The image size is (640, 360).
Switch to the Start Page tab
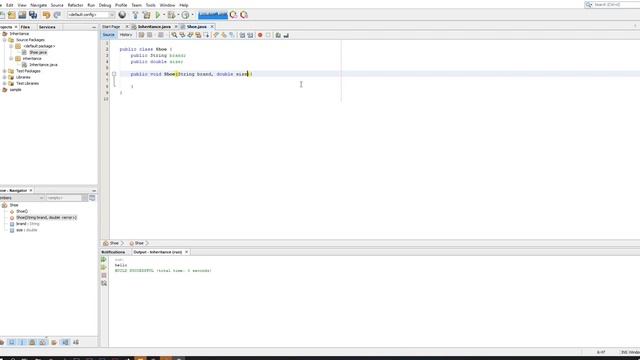[111, 27]
